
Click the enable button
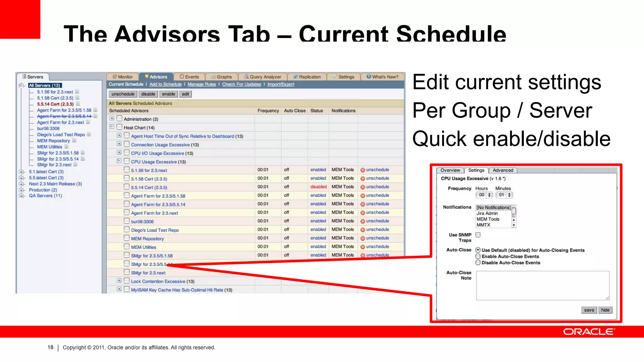169,94
